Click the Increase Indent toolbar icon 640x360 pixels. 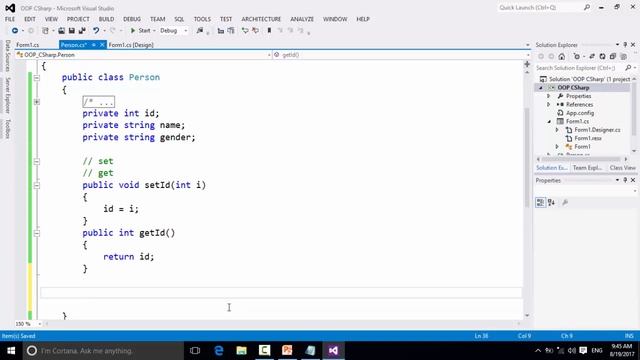pyautogui.click(x=231, y=31)
